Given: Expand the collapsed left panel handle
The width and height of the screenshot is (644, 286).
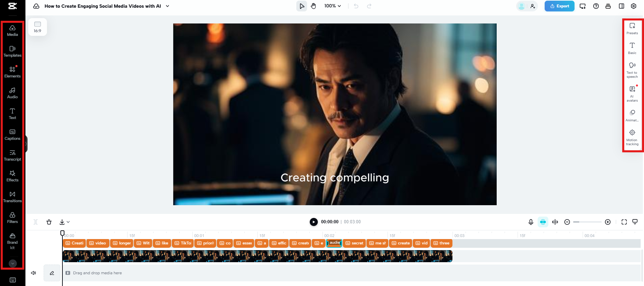Looking at the screenshot, I should [x=26, y=144].
